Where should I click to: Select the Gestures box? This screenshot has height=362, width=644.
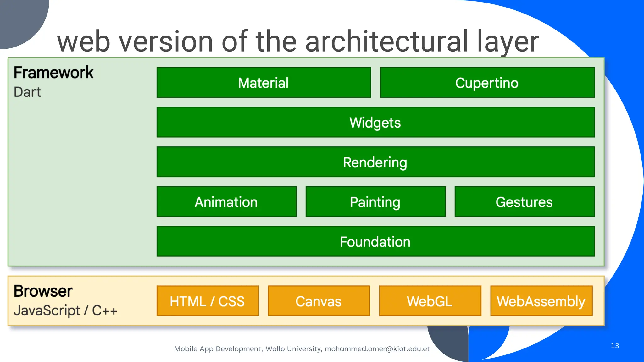pyautogui.click(x=524, y=202)
